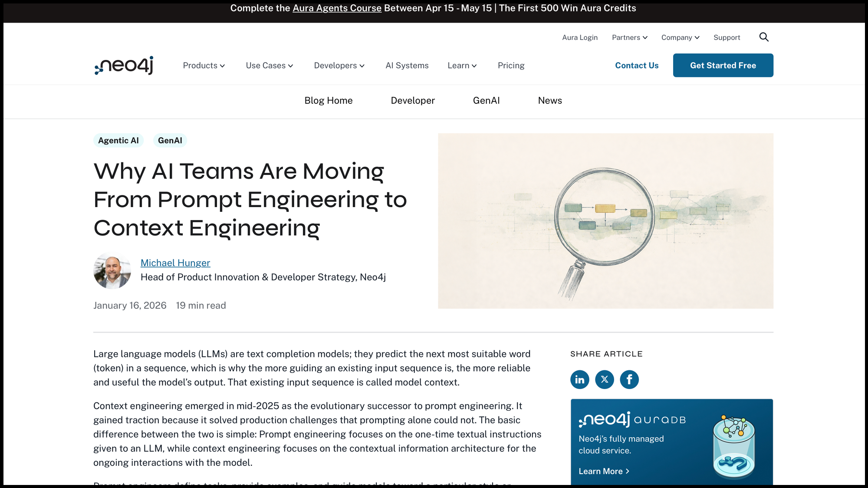Open the Partners dropdown menu
The height and width of the screenshot is (488, 868).
[629, 38]
